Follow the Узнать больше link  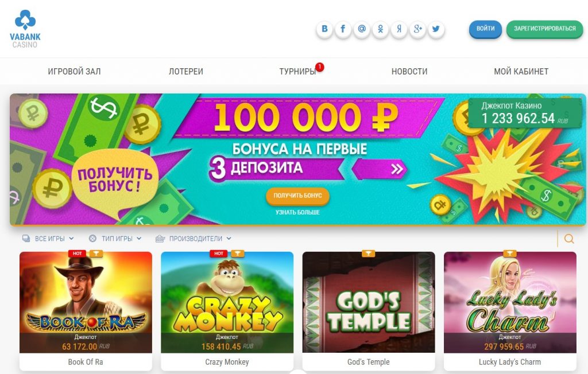click(x=298, y=212)
